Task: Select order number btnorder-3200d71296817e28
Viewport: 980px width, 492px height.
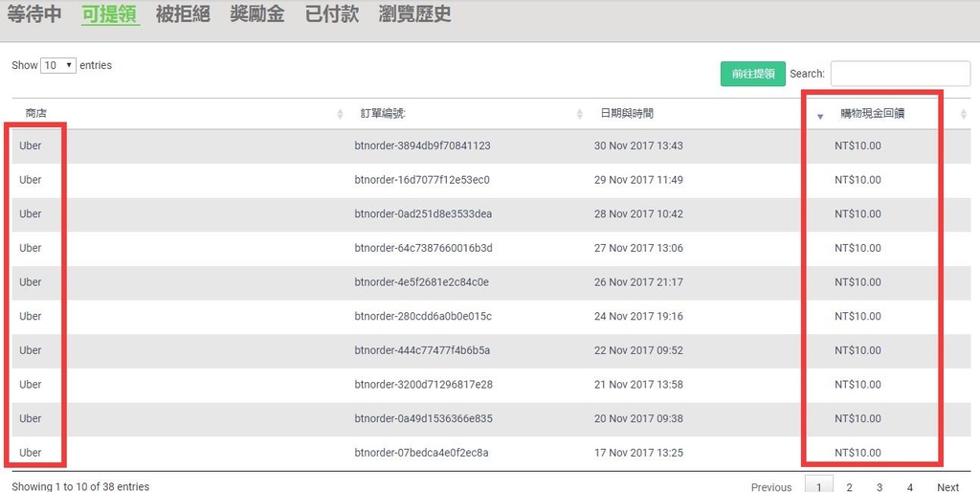Action: [x=423, y=385]
